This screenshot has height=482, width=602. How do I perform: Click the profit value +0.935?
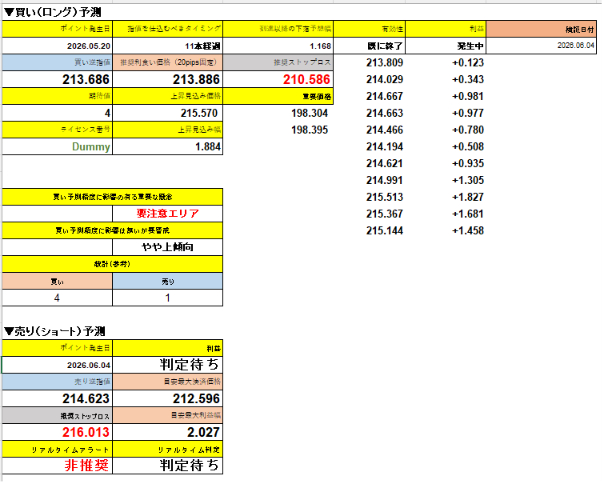coord(468,163)
